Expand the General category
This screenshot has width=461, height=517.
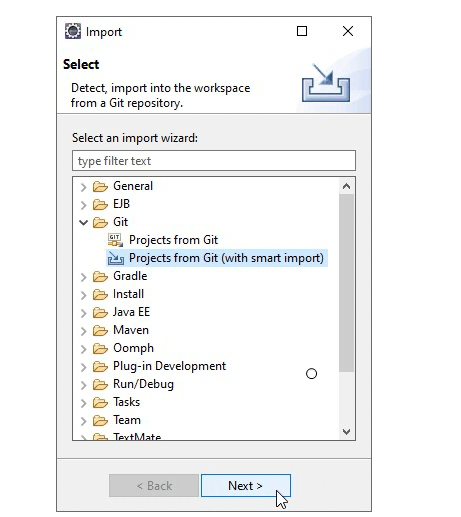(x=84, y=187)
